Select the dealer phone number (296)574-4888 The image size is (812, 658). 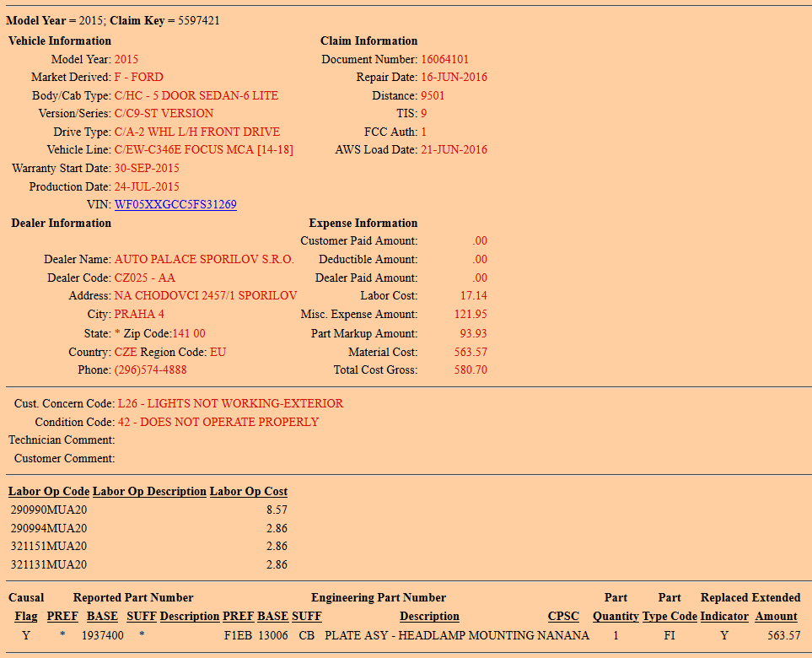(x=150, y=370)
